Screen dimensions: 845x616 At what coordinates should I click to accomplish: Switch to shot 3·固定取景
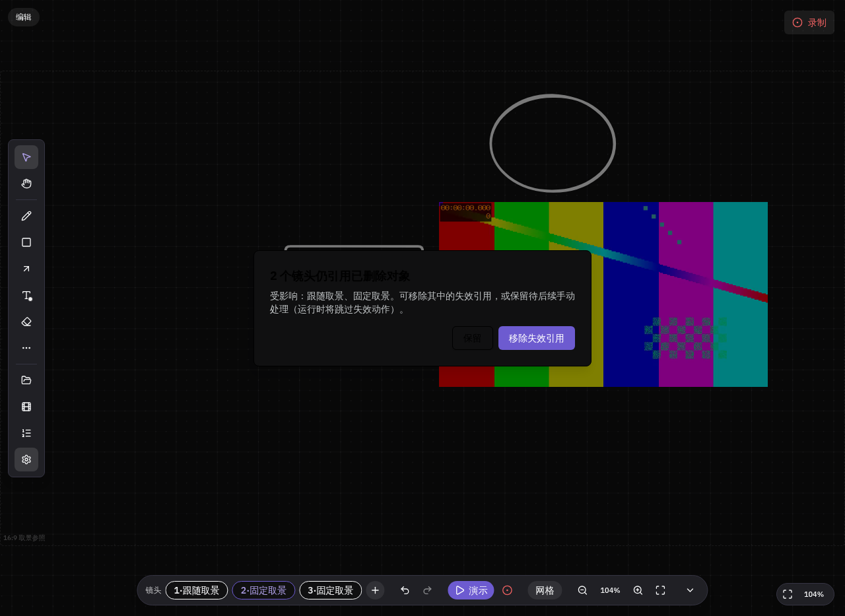pos(331,590)
